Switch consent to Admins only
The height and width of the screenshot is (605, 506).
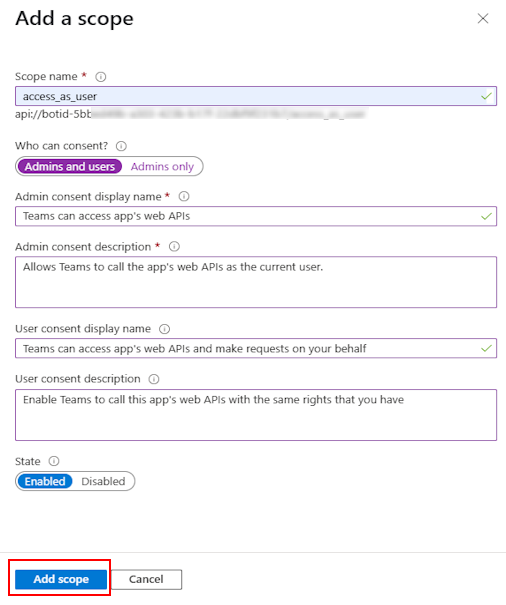(162, 166)
